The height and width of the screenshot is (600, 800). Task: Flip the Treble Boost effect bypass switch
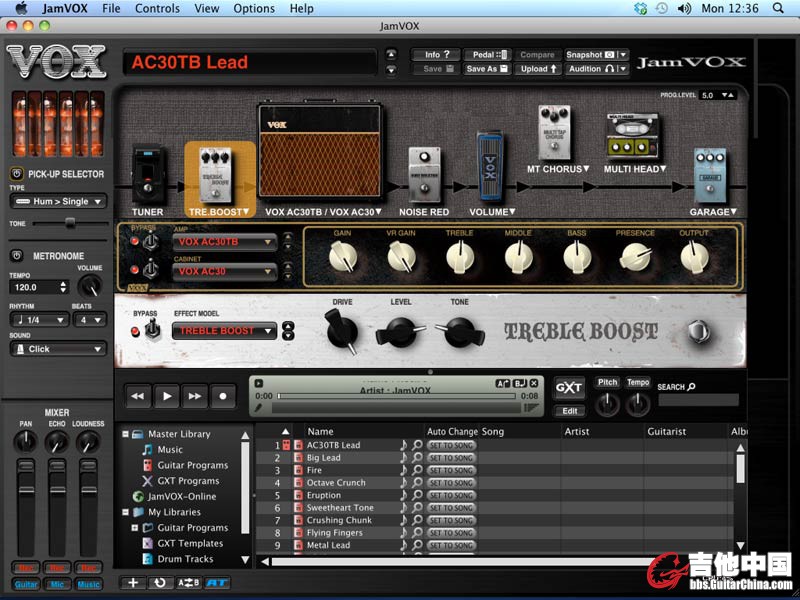pyautogui.click(x=153, y=330)
